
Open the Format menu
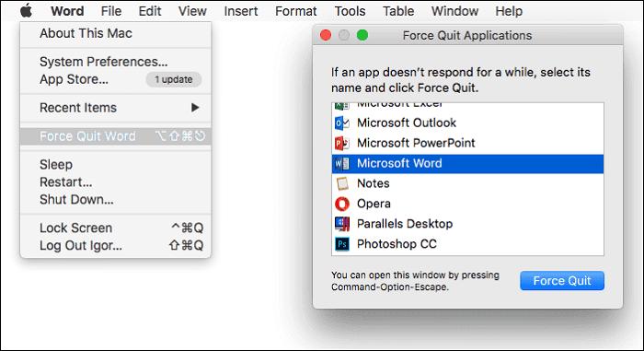[x=295, y=11]
